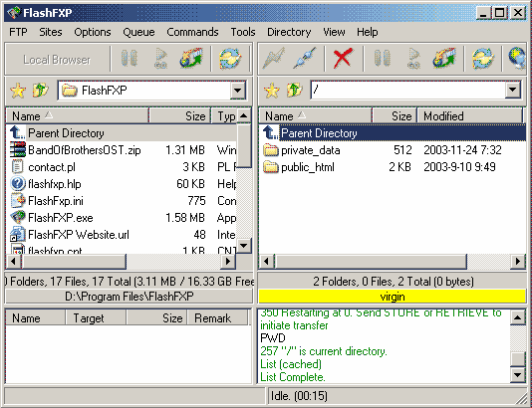Click the disconnect plug icon
This screenshot has width=532, height=408.
coord(304,59)
